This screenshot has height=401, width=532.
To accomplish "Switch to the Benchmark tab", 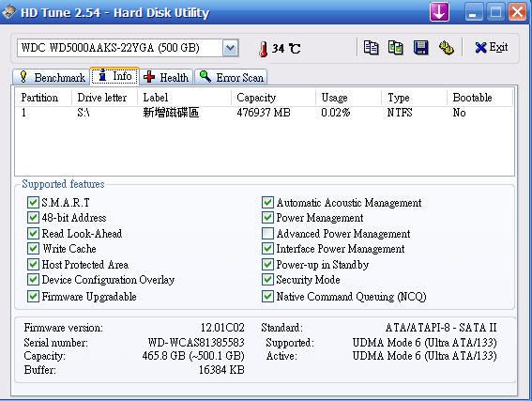I will pos(52,77).
